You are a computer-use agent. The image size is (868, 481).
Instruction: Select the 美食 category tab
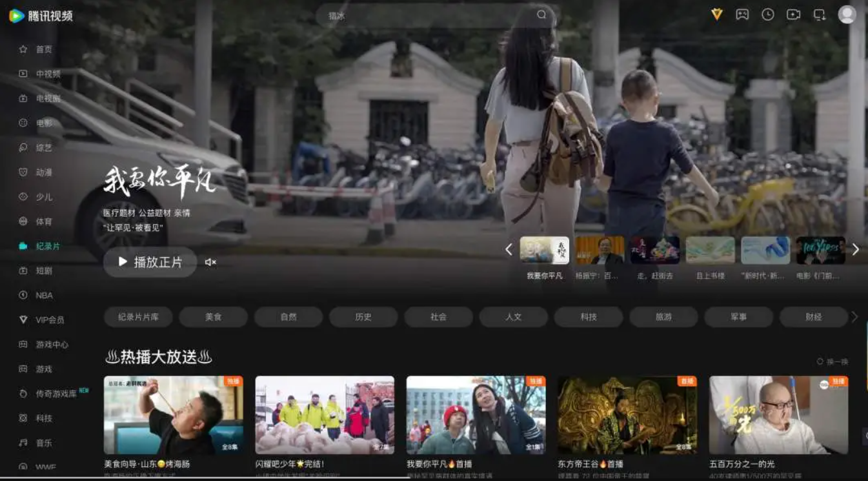pos(213,317)
